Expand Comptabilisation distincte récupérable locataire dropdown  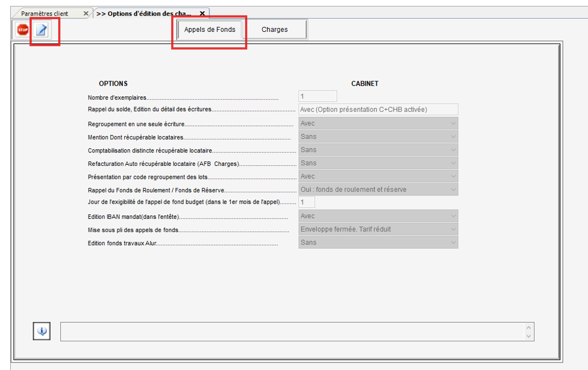coord(453,150)
